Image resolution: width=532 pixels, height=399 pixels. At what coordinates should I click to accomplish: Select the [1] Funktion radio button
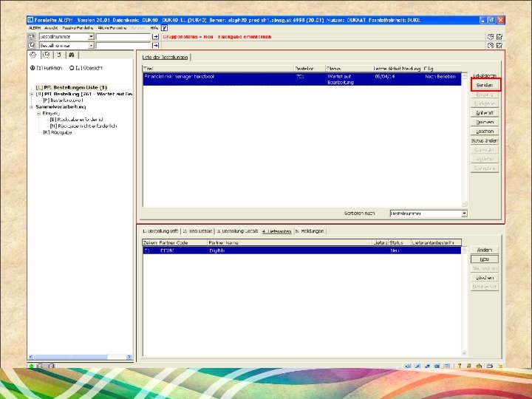pos(33,68)
